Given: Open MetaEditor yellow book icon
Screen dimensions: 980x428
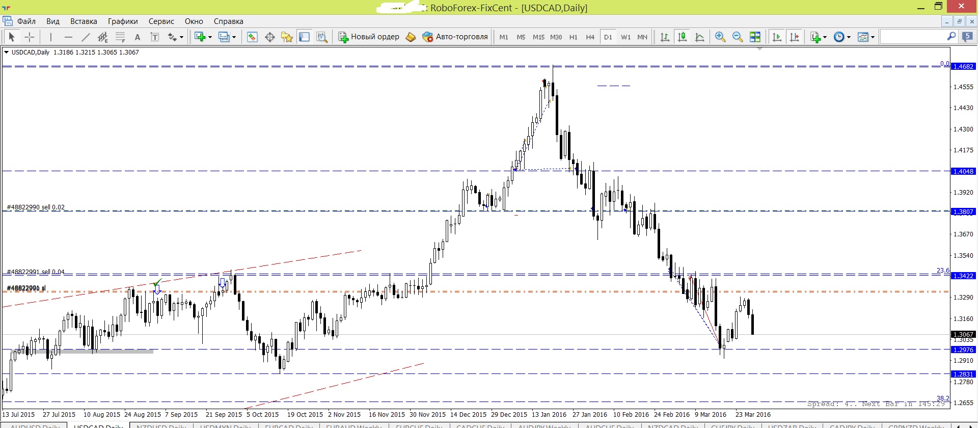Looking at the screenshot, I should tap(411, 37).
